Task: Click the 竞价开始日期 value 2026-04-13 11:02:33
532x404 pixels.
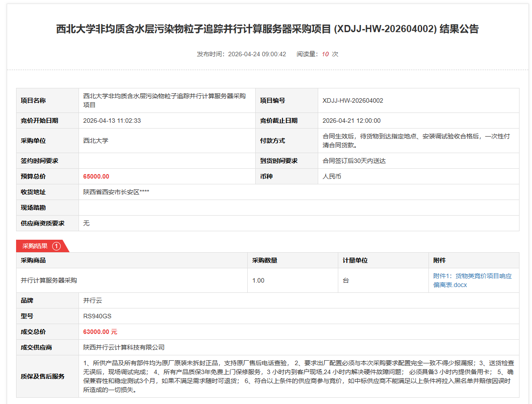Action: (x=112, y=121)
